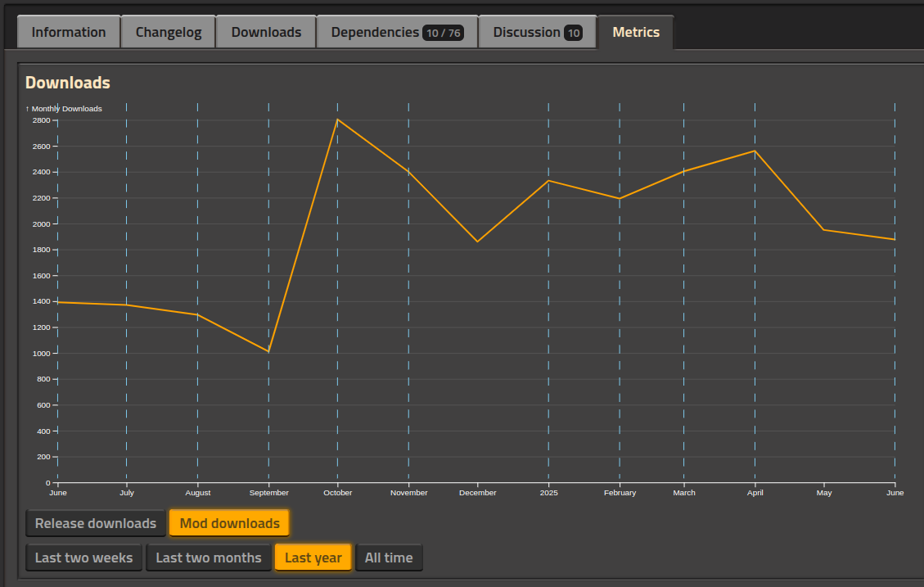Click the 1200 y-axis label

41,327
